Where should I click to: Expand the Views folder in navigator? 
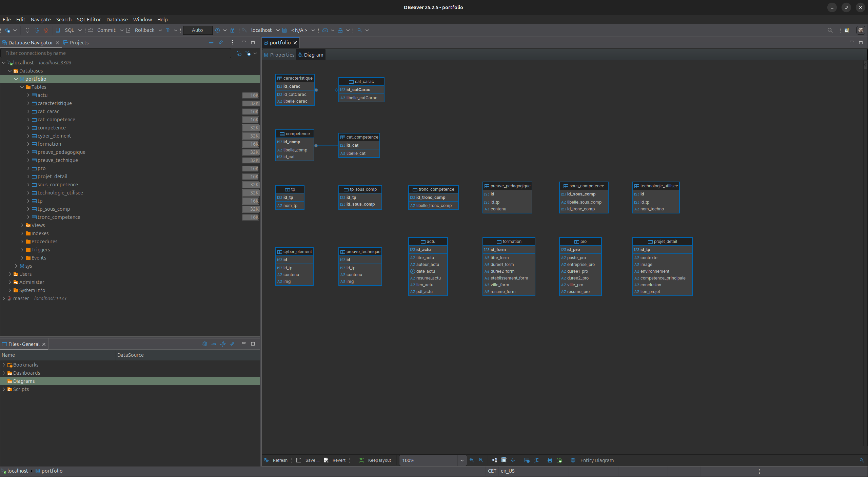[22, 225]
